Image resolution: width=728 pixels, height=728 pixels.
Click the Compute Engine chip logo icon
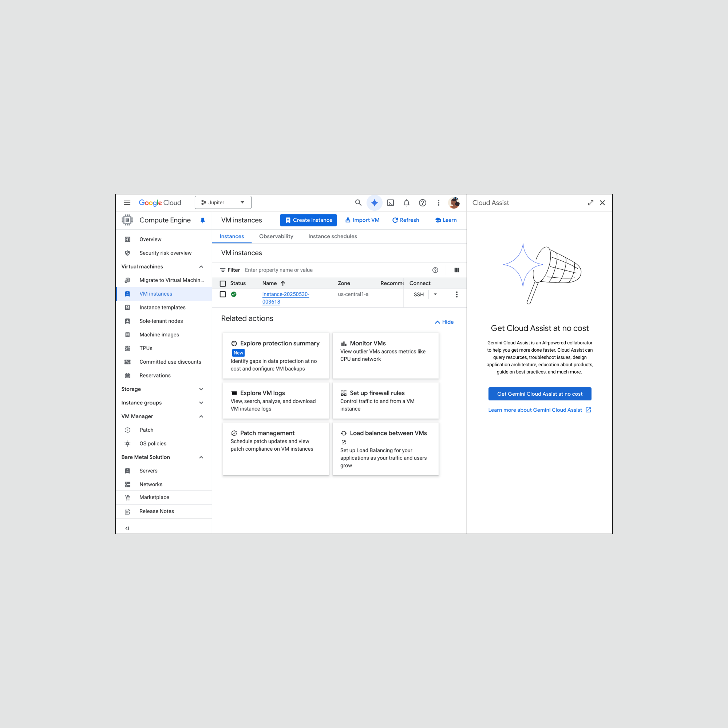[x=127, y=220]
